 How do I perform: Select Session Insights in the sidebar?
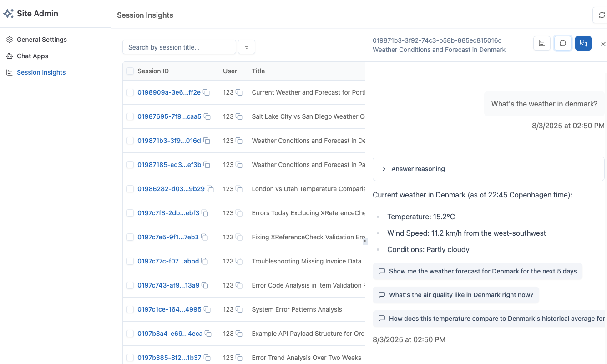pyautogui.click(x=41, y=72)
